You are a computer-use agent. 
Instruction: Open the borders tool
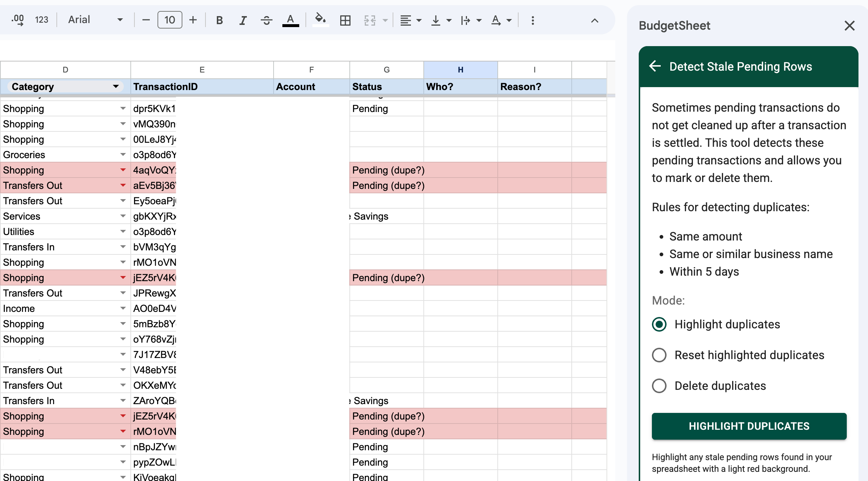pyautogui.click(x=345, y=20)
